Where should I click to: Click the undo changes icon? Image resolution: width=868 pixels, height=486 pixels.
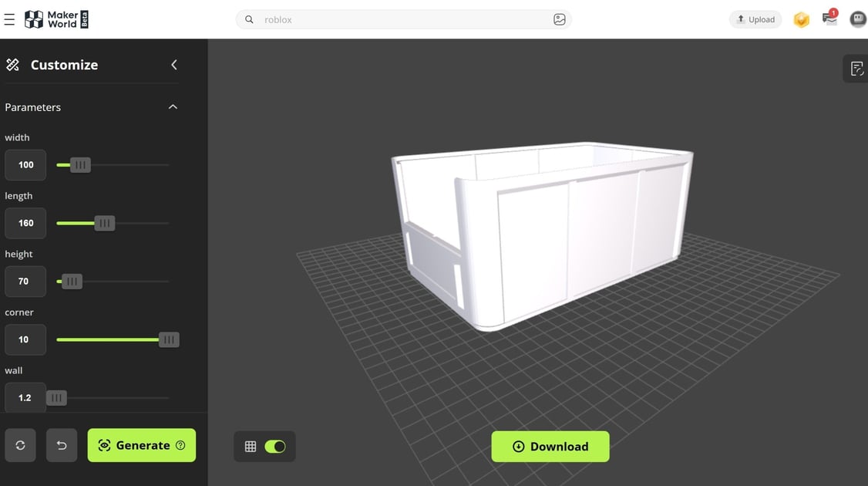pyautogui.click(x=62, y=445)
